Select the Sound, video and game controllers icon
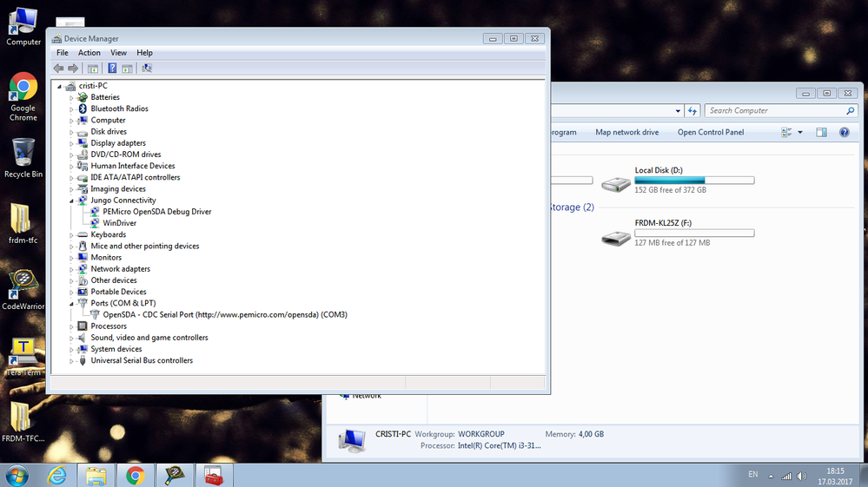Viewport: 868px width, 487px height. tap(83, 338)
